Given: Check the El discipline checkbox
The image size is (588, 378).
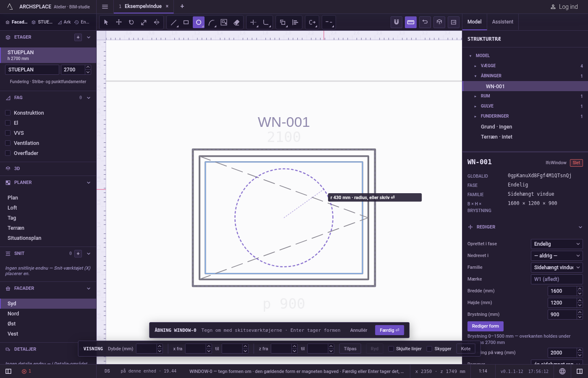Looking at the screenshot, I should [x=8, y=123].
